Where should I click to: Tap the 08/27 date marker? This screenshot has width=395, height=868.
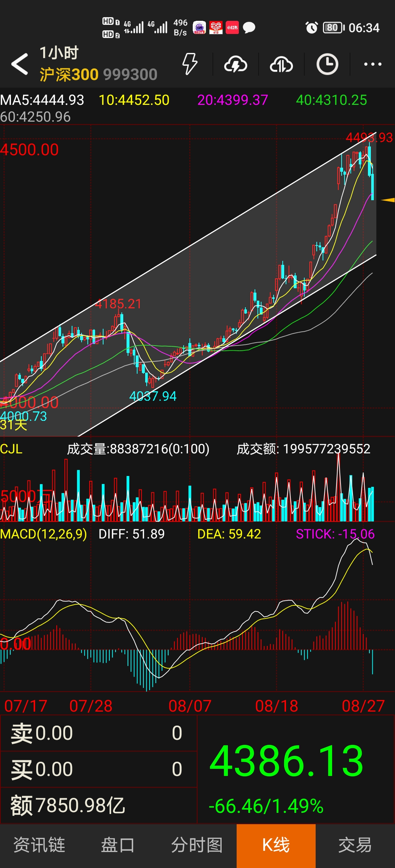[363, 706]
